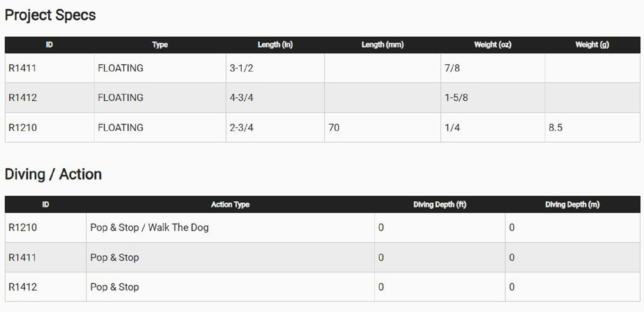Click the Weight (g) column header
This screenshot has width=644, height=312.
pos(592,45)
